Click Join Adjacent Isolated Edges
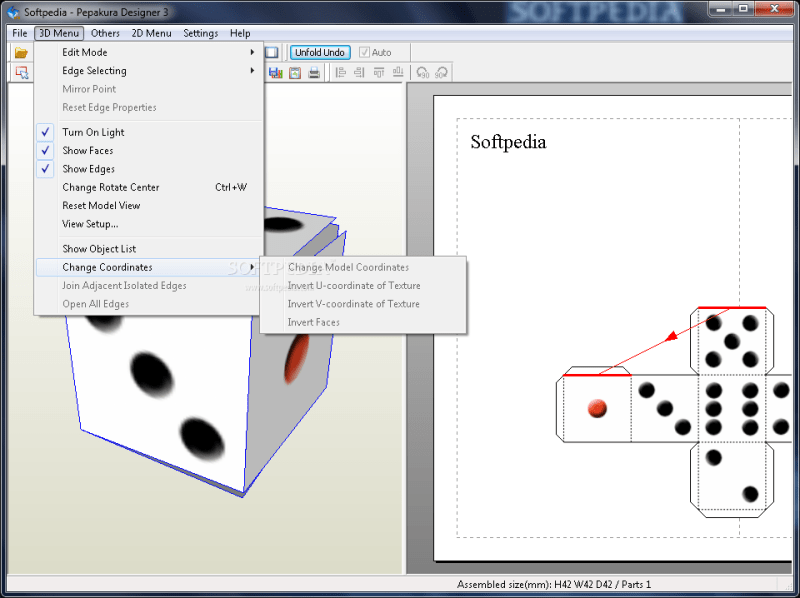 [148, 286]
